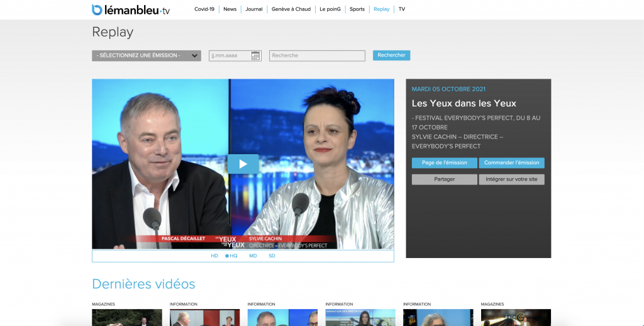Select HQ video quality option
Screen dimensions: 644x326
click(231, 256)
